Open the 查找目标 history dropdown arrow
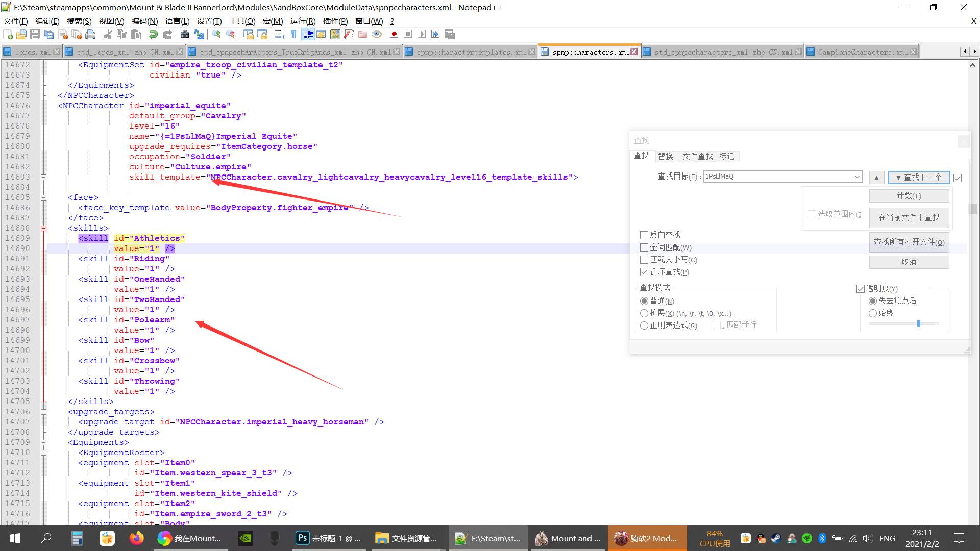 tap(857, 177)
